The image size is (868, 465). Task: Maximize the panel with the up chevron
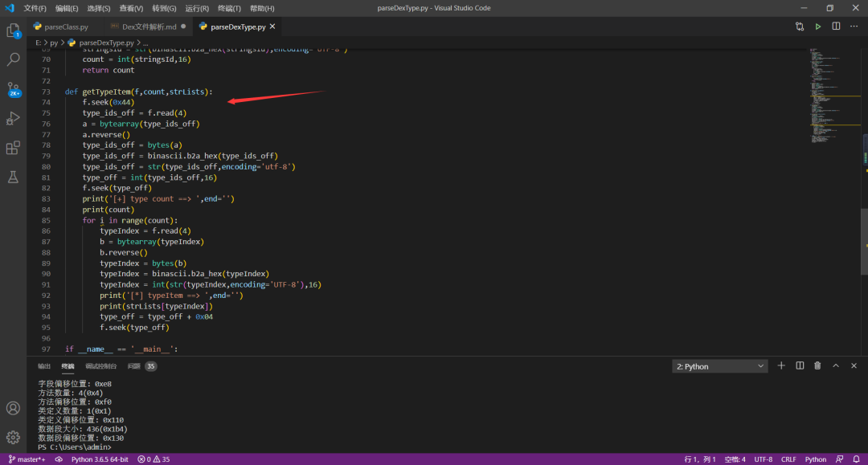pos(836,366)
